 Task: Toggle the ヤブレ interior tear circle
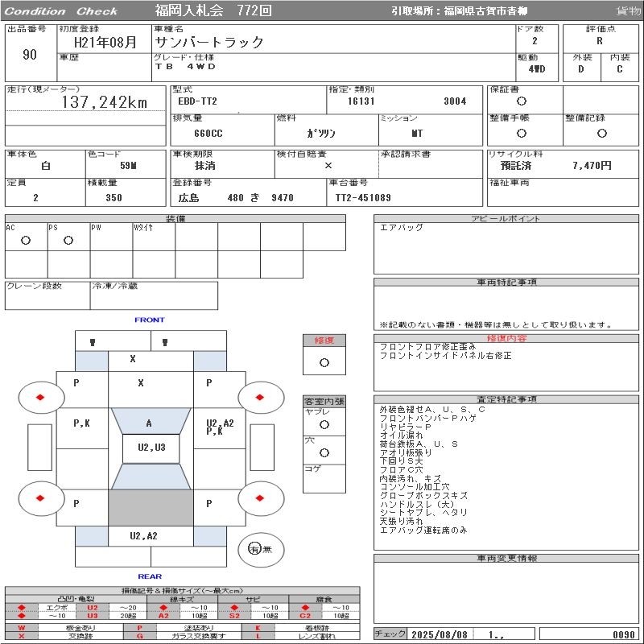click(324, 424)
